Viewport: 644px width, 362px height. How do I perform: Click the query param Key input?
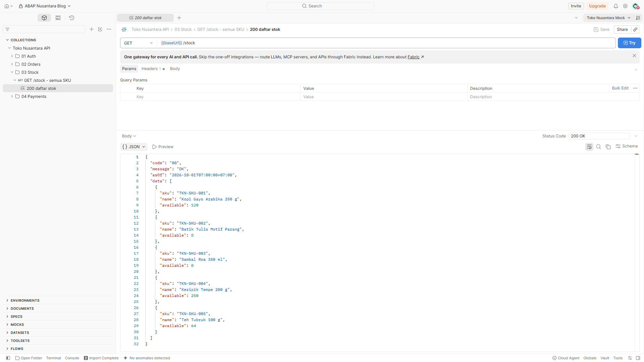218,97
